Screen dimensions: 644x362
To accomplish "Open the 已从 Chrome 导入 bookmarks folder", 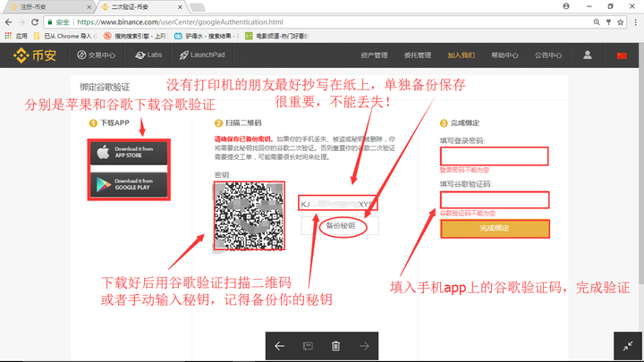I will click(x=65, y=36).
